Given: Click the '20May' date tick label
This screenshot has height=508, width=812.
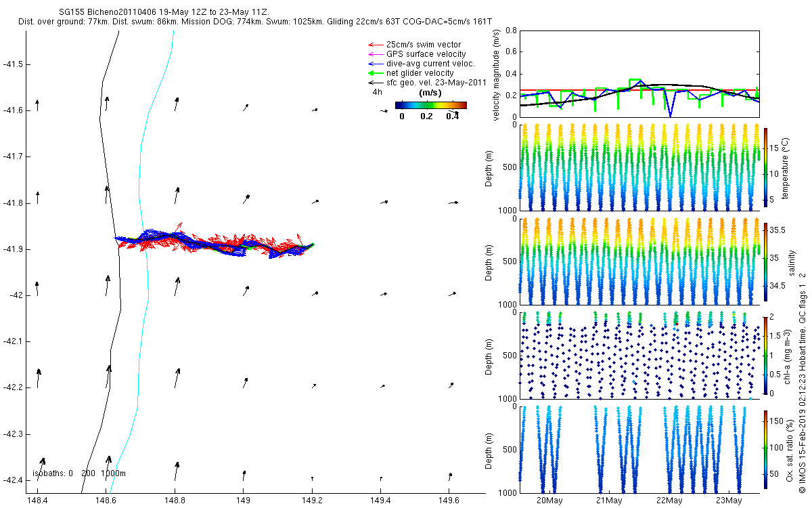Looking at the screenshot, I should (x=549, y=501).
